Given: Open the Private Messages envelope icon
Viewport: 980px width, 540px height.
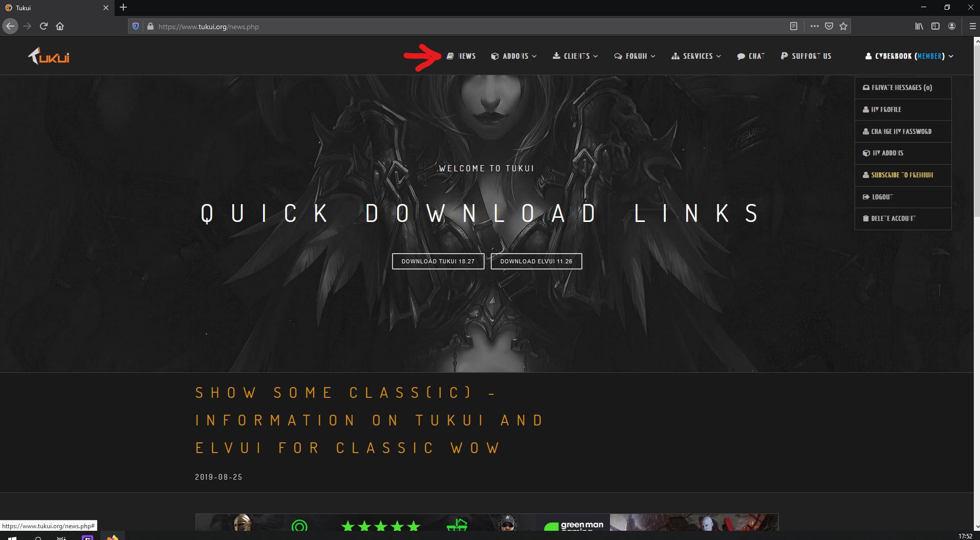Looking at the screenshot, I should (x=866, y=87).
